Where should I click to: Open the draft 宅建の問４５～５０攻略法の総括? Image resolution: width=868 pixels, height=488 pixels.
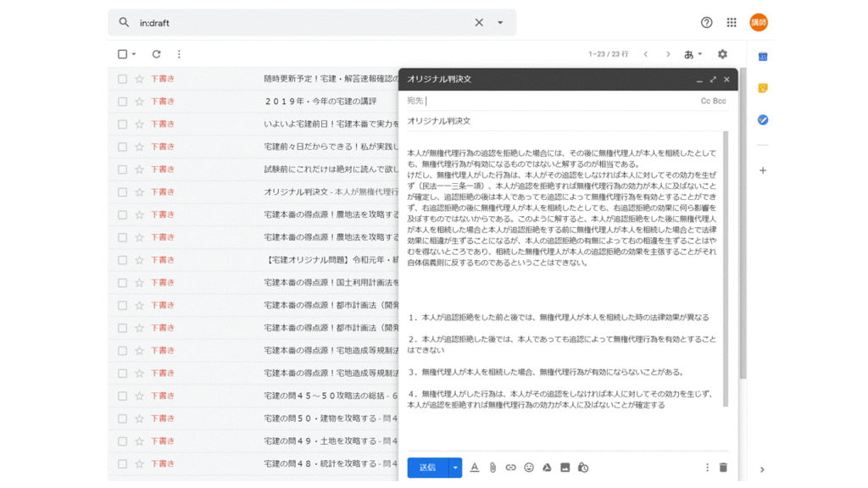point(331,396)
